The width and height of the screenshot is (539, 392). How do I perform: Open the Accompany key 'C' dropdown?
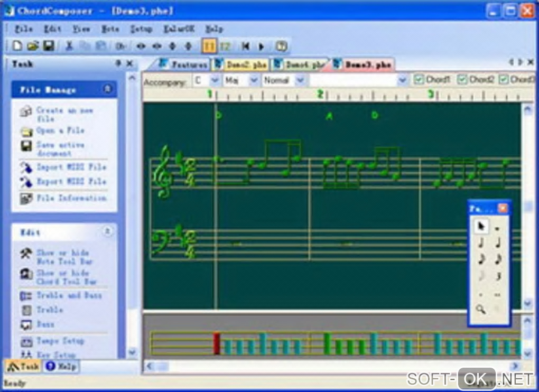click(215, 80)
